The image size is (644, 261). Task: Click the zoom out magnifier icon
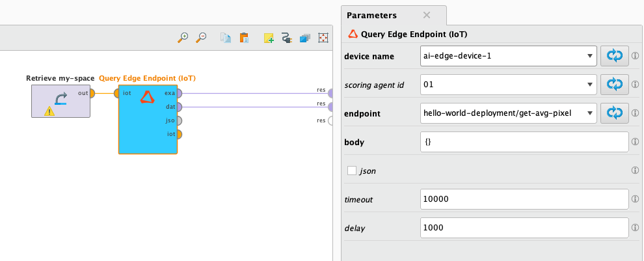(201, 38)
